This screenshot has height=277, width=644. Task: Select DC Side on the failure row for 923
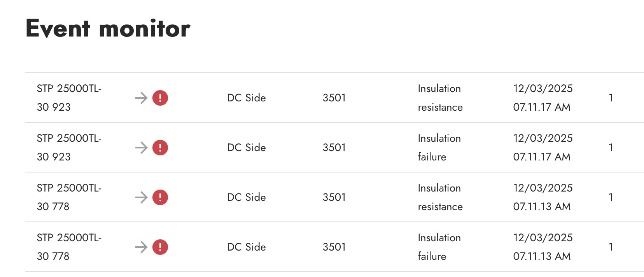tap(246, 148)
